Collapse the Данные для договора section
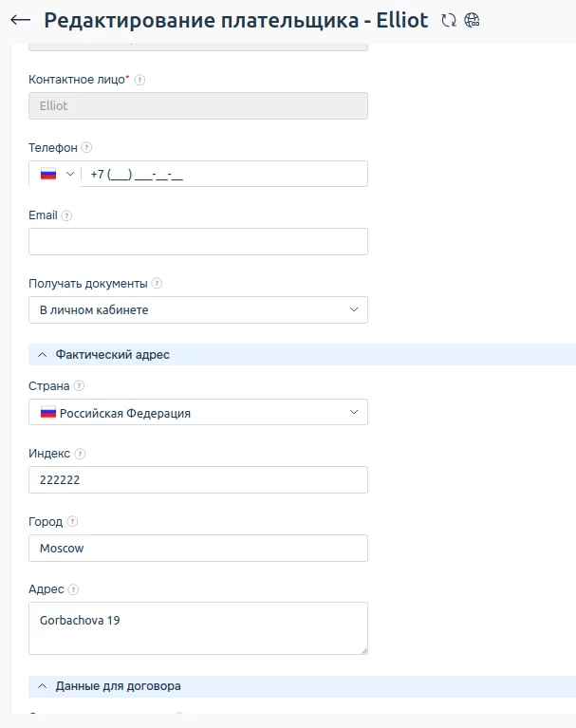The image size is (576, 728). (42, 685)
